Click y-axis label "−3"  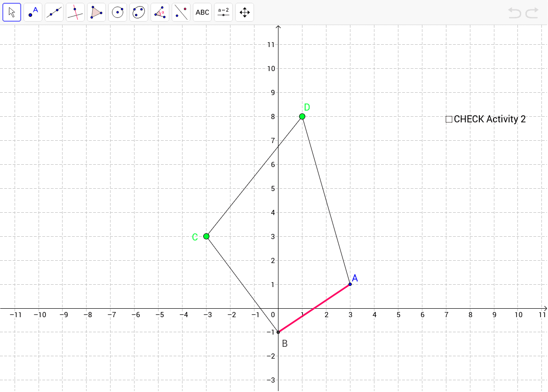click(271, 380)
